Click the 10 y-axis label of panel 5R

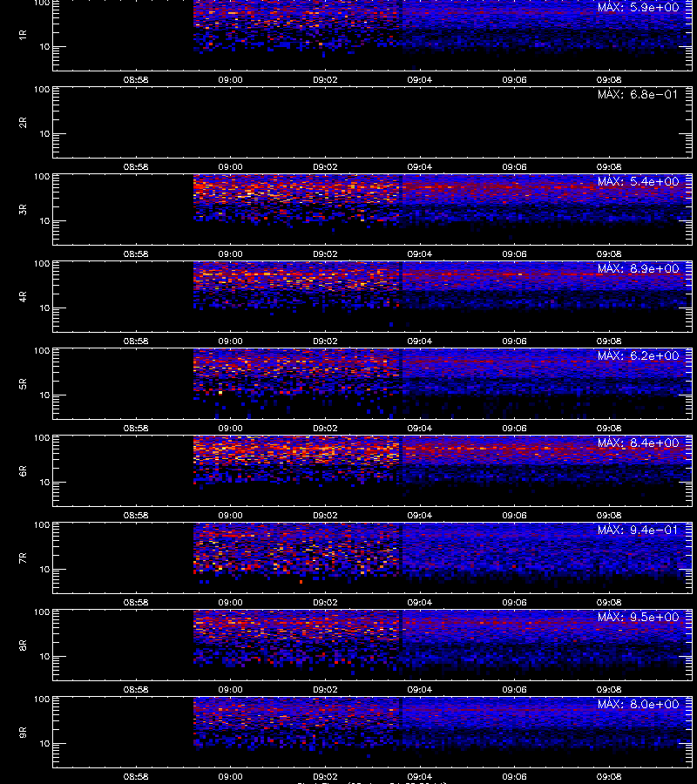point(44,395)
